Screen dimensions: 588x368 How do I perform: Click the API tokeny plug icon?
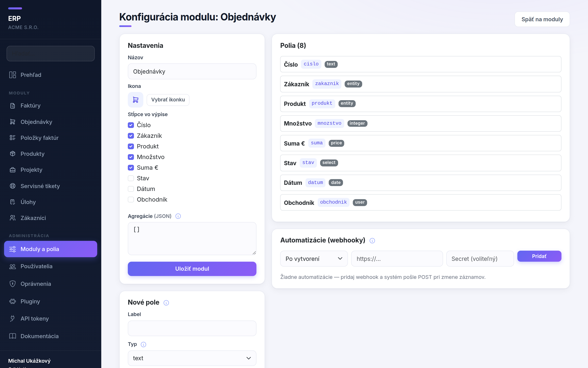[x=13, y=318]
